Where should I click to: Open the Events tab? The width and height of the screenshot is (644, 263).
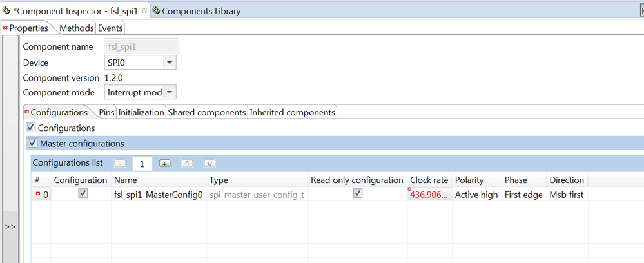110,28
